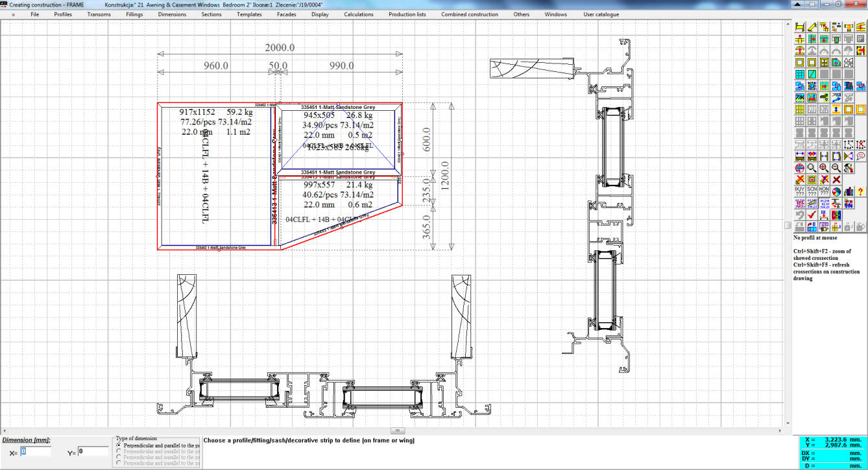
Task: Click the KON ??? toolbar icon
Action: click(x=824, y=191)
